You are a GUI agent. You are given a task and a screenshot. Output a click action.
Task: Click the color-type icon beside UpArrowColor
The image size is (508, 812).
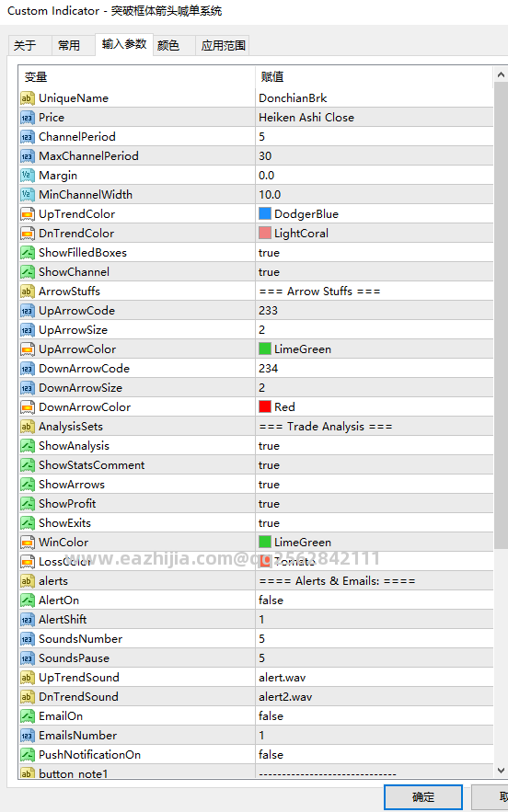point(28,349)
